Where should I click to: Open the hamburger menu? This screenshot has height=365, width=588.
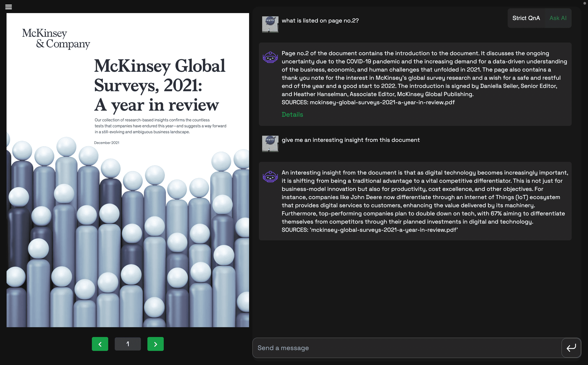click(x=8, y=7)
